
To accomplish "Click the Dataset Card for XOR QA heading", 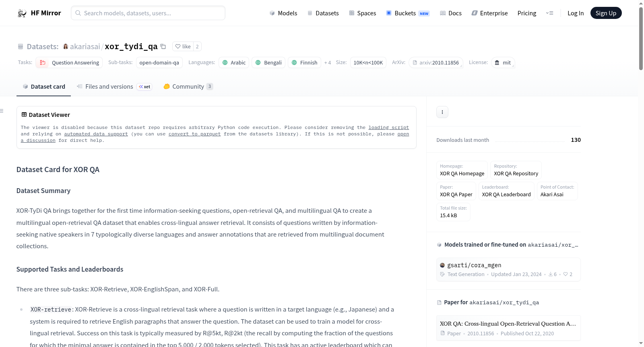I will coord(58,170).
